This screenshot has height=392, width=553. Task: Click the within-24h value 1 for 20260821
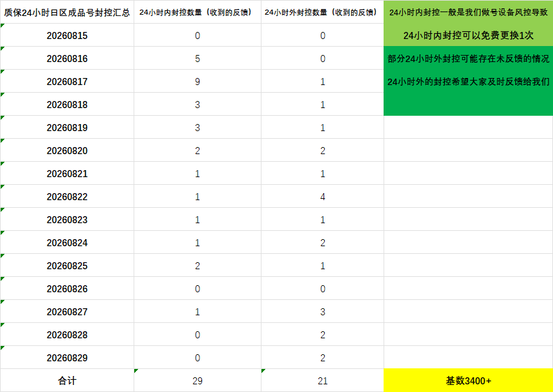(x=198, y=173)
